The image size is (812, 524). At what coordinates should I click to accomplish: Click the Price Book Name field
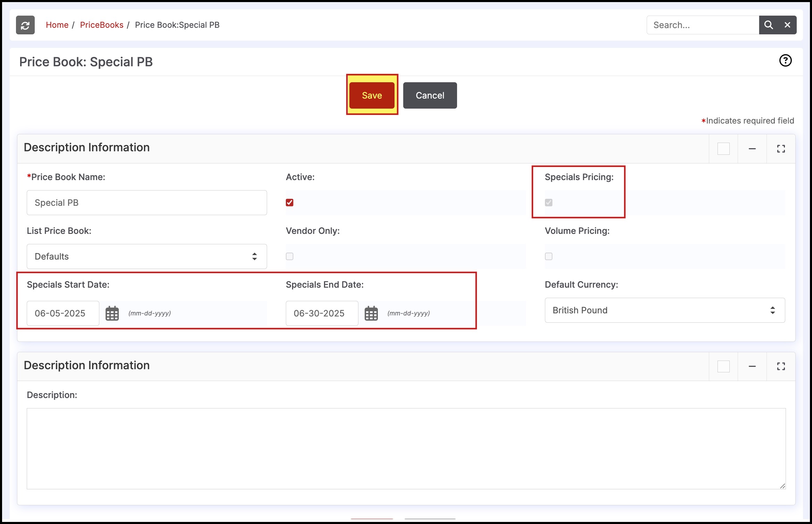click(x=147, y=203)
